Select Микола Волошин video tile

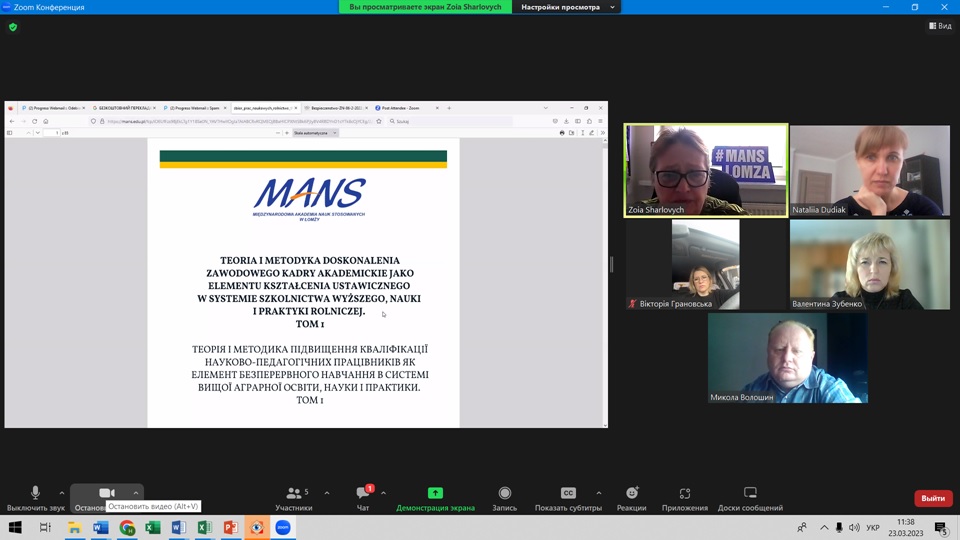click(x=787, y=358)
